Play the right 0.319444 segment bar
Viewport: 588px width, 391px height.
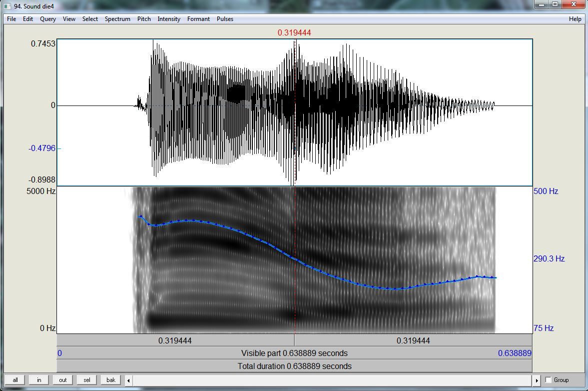click(x=413, y=340)
